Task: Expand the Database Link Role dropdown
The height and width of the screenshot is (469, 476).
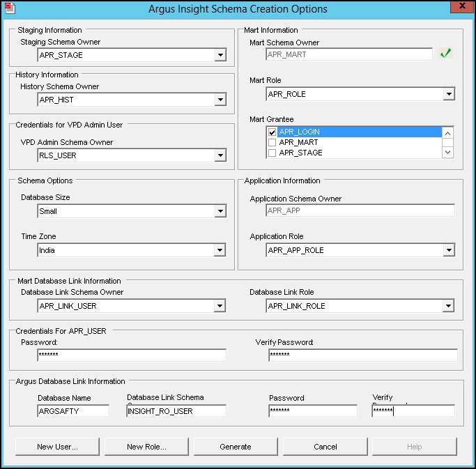Action: (448, 306)
